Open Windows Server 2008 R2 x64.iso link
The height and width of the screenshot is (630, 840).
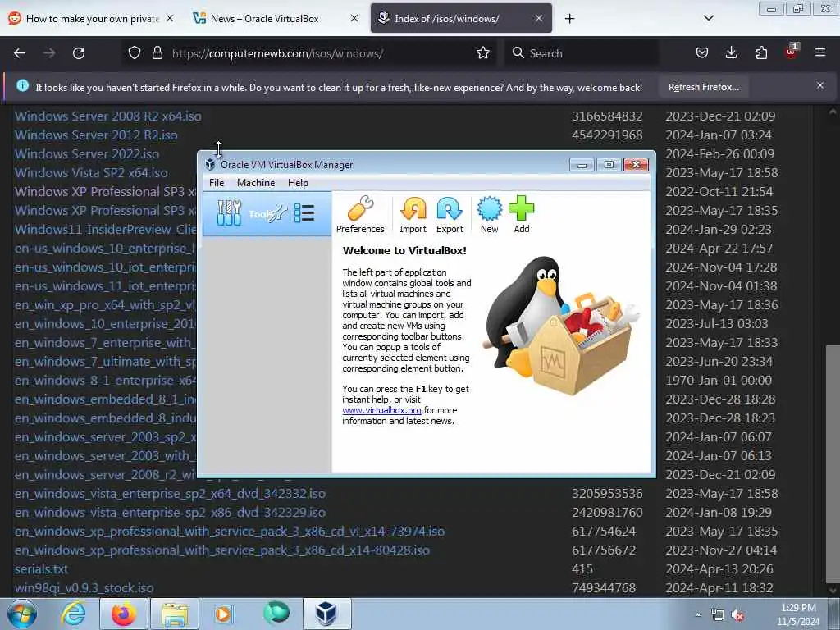pos(108,116)
